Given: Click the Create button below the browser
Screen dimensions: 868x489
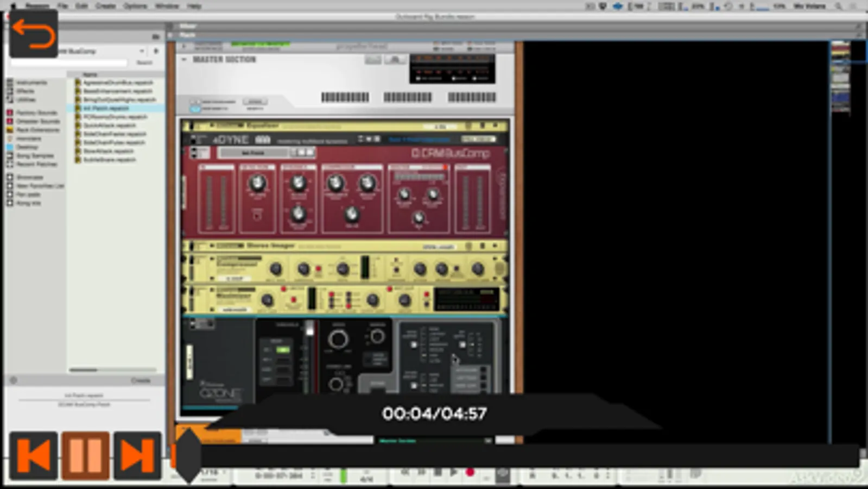Looking at the screenshot, I should [141, 380].
